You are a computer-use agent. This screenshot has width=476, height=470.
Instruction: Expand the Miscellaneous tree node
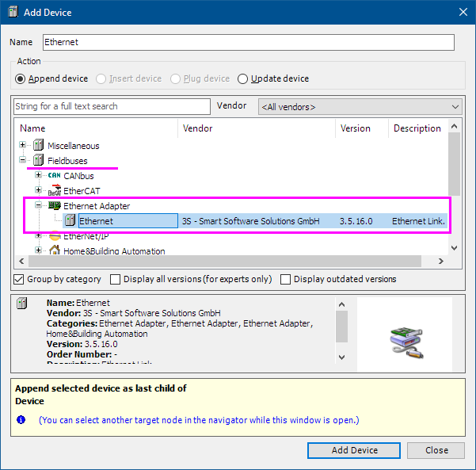(x=22, y=144)
